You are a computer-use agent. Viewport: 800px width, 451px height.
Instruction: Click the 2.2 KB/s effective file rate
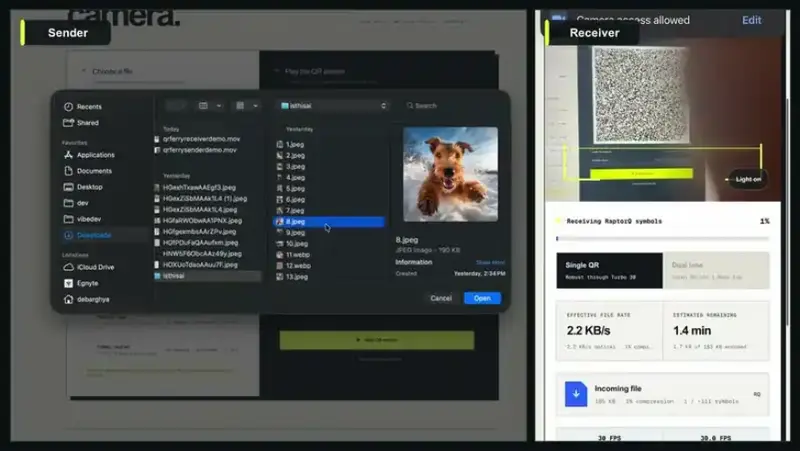(x=588, y=331)
